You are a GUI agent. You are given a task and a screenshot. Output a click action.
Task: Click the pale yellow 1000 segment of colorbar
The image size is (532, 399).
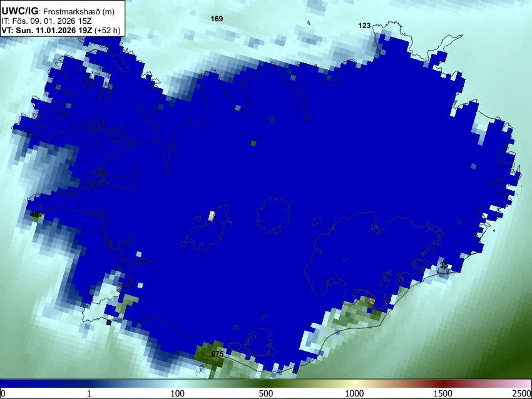[x=354, y=383]
